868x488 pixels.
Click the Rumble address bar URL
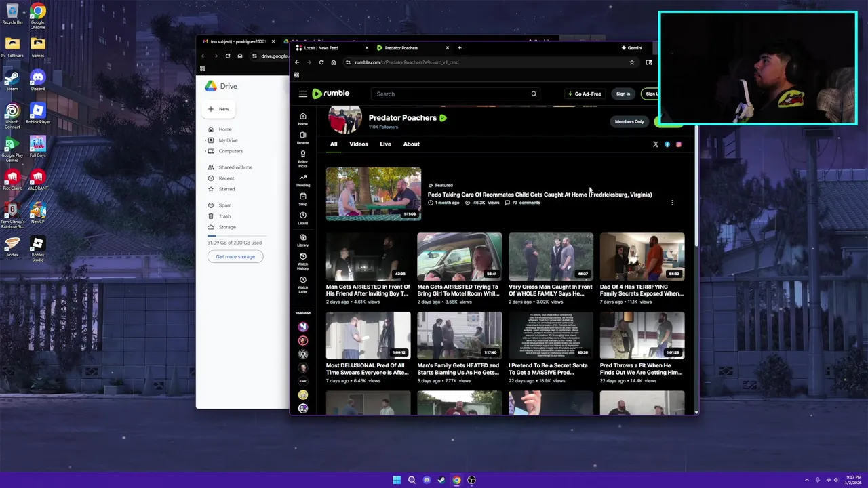pyautogui.click(x=407, y=62)
